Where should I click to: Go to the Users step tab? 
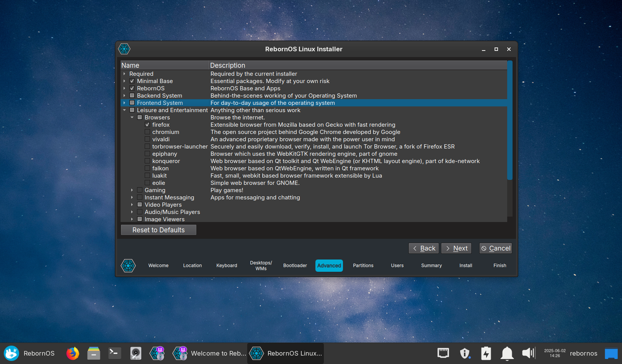pyautogui.click(x=397, y=266)
